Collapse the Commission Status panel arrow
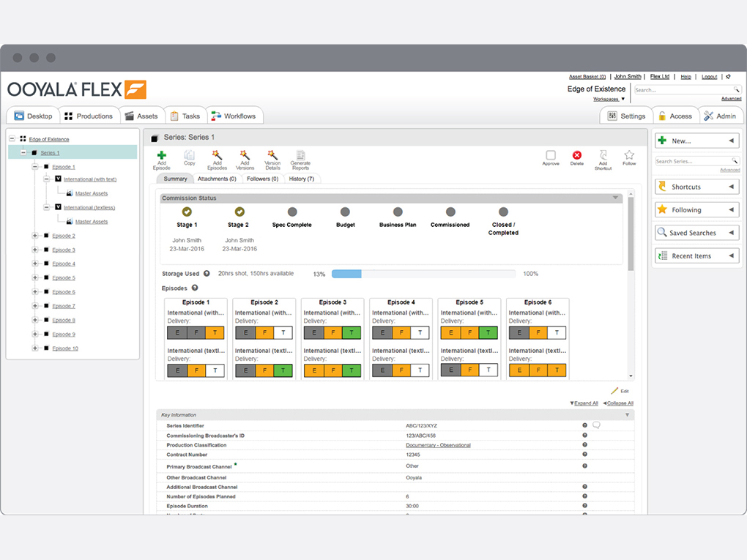Viewport: 747px width, 560px height. (x=615, y=198)
